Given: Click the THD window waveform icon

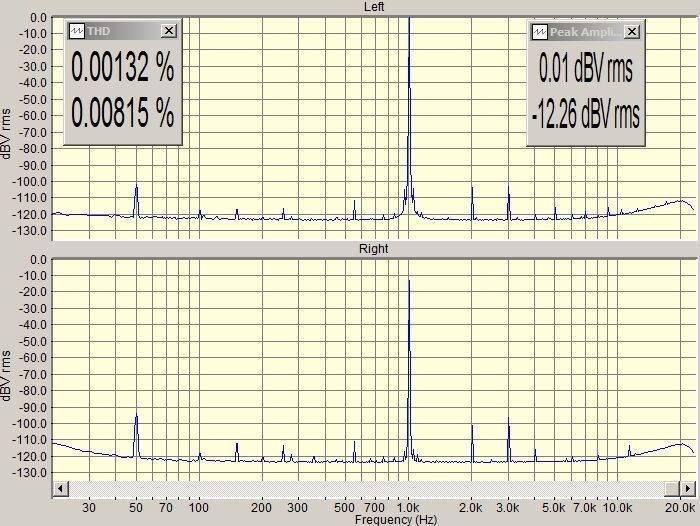Looking at the screenshot, I should pos(77,31).
